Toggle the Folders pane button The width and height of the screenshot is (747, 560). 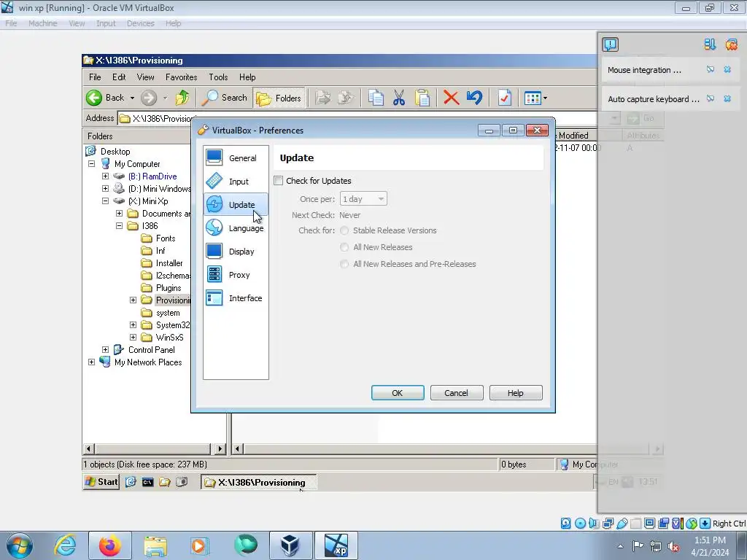(279, 98)
